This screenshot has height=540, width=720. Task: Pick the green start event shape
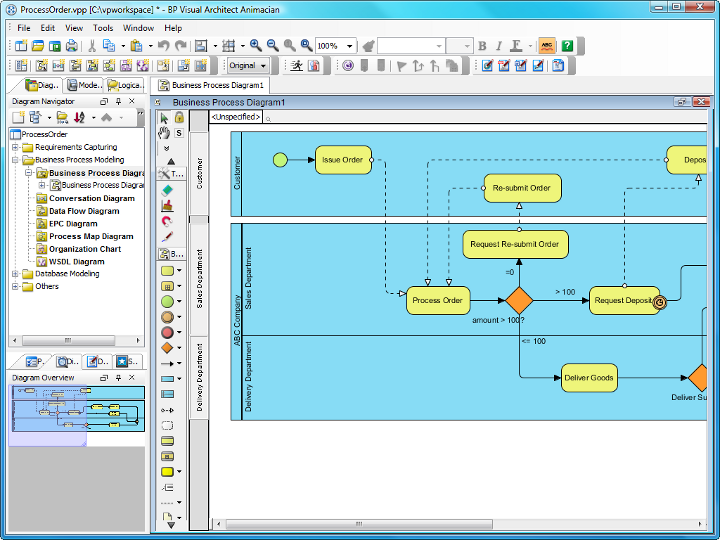click(167, 302)
